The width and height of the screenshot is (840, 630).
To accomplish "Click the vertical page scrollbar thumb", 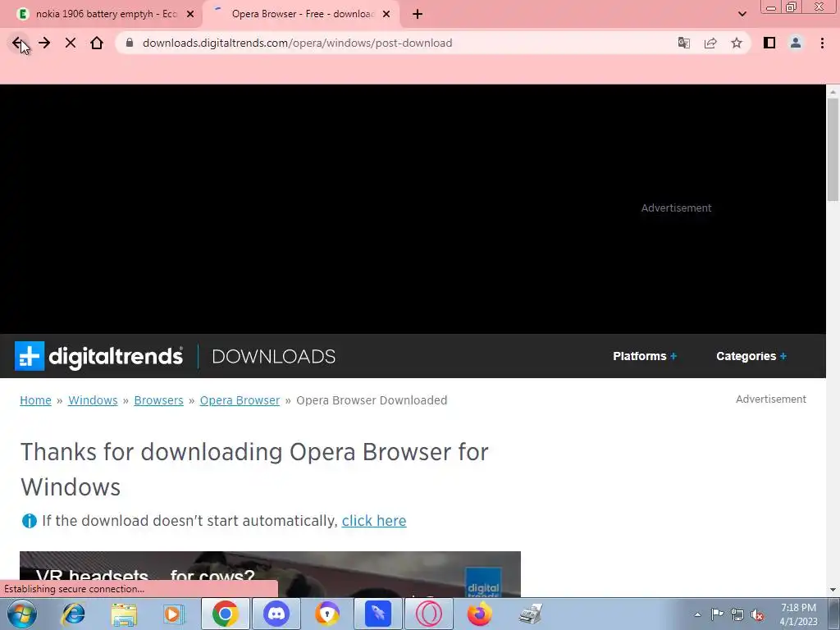I will (833, 149).
